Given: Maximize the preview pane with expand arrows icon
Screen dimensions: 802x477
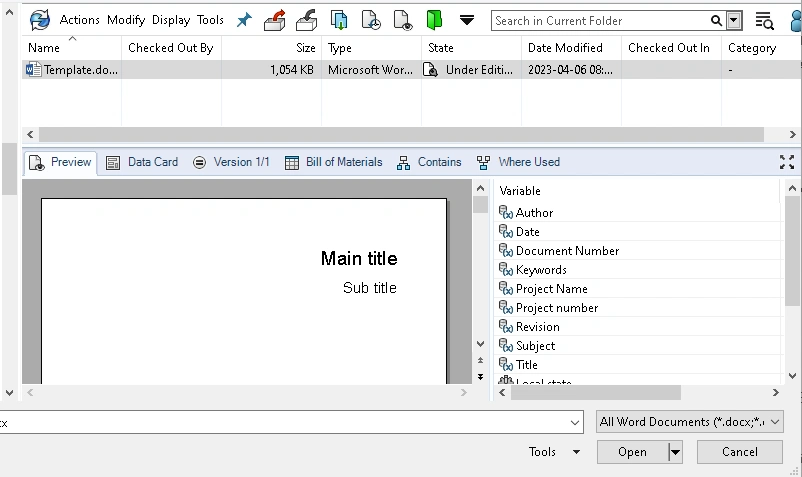Looking at the screenshot, I should pyautogui.click(x=787, y=162).
